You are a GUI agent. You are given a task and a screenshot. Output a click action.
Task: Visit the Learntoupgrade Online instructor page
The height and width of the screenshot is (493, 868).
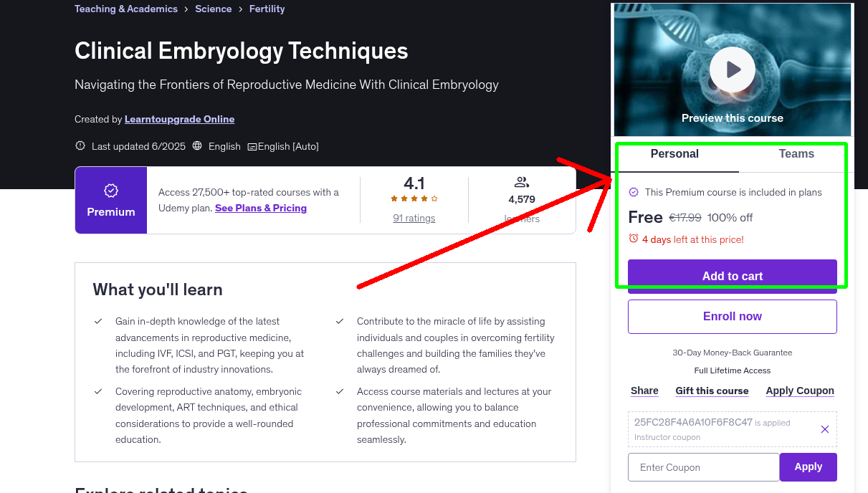(179, 119)
